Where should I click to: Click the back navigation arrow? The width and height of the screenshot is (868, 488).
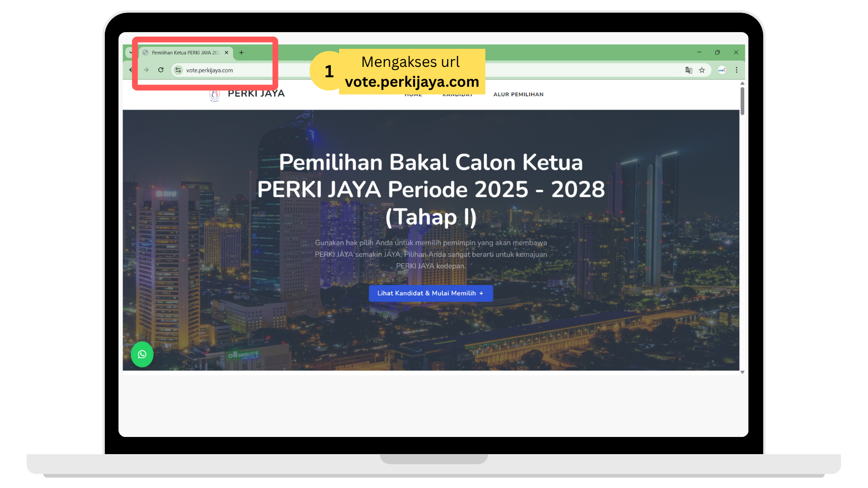[132, 70]
